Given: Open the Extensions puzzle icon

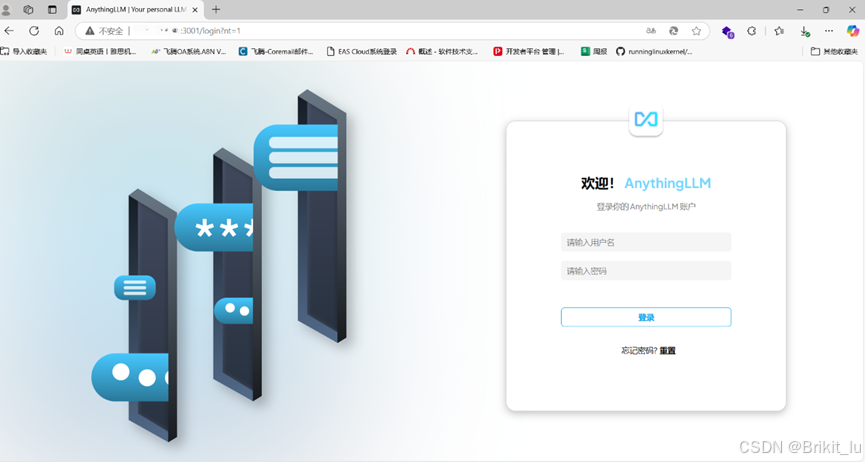Looking at the screenshot, I should [x=751, y=31].
